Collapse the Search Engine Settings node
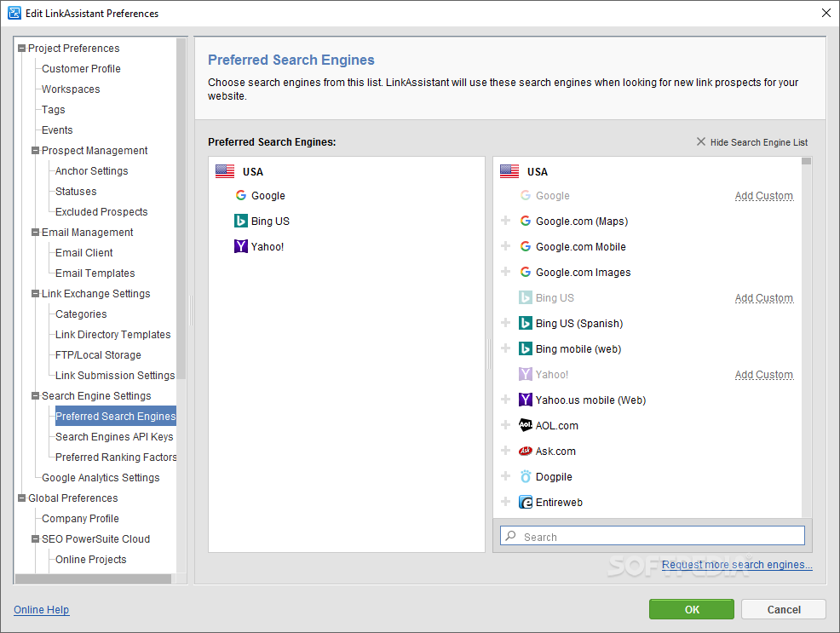 click(x=36, y=396)
